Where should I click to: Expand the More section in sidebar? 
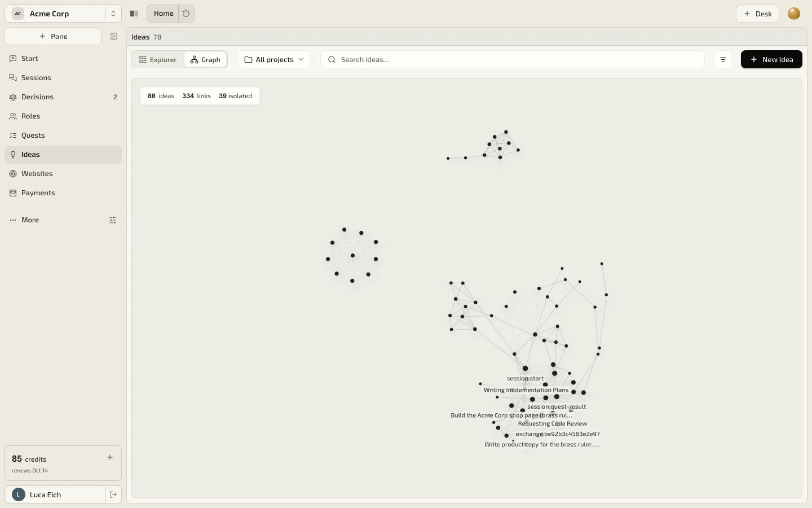point(30,220)
